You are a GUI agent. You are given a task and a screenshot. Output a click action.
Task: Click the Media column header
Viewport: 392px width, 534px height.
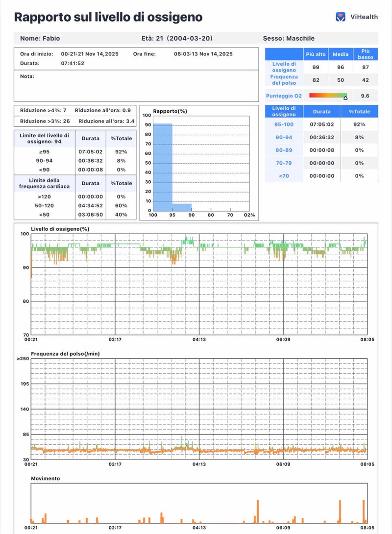[x=340, y=54]
